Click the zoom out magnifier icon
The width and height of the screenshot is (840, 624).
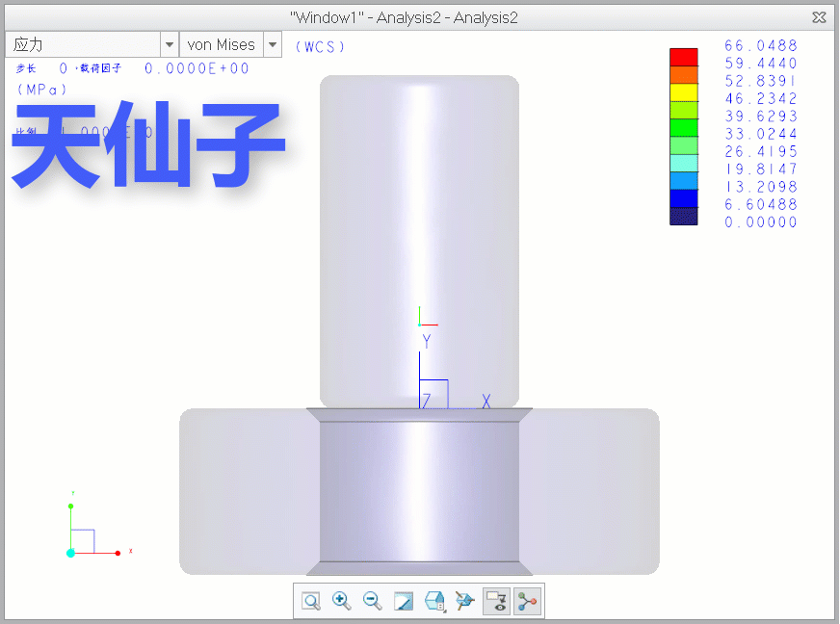373,601
